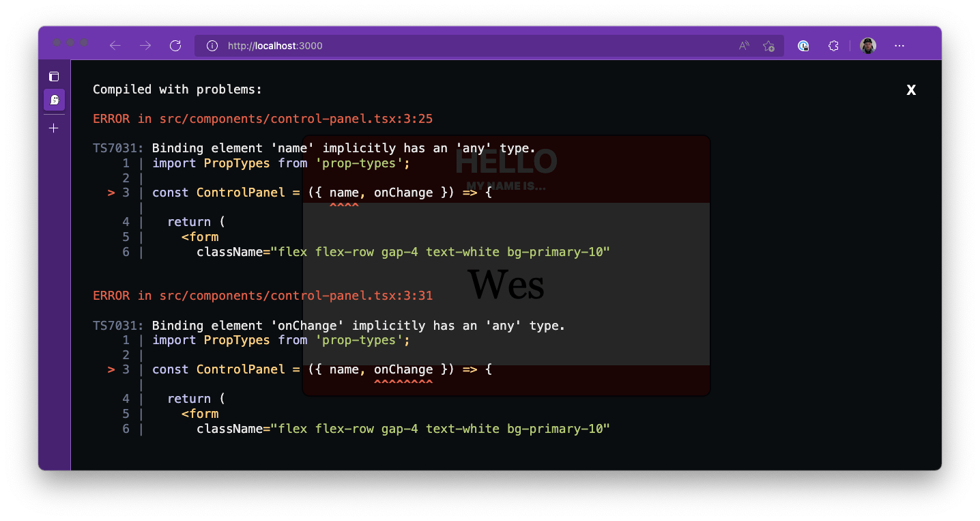
Task: Click the underlined onChange token in the error
Action: [403, 369]
